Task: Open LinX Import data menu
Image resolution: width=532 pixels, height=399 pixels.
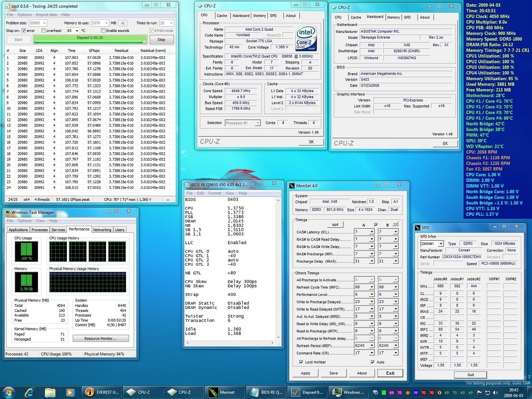Action: click(46, 15)
